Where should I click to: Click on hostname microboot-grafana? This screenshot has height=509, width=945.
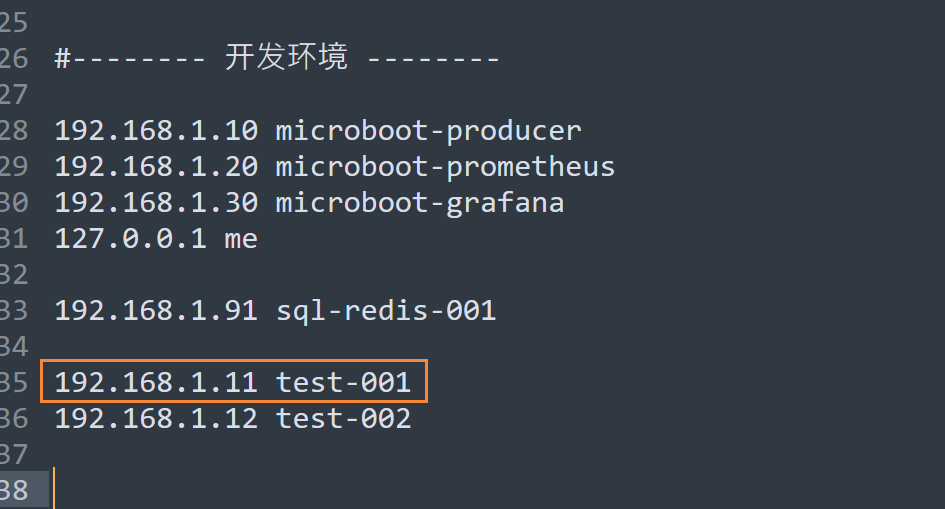[419, 203]
